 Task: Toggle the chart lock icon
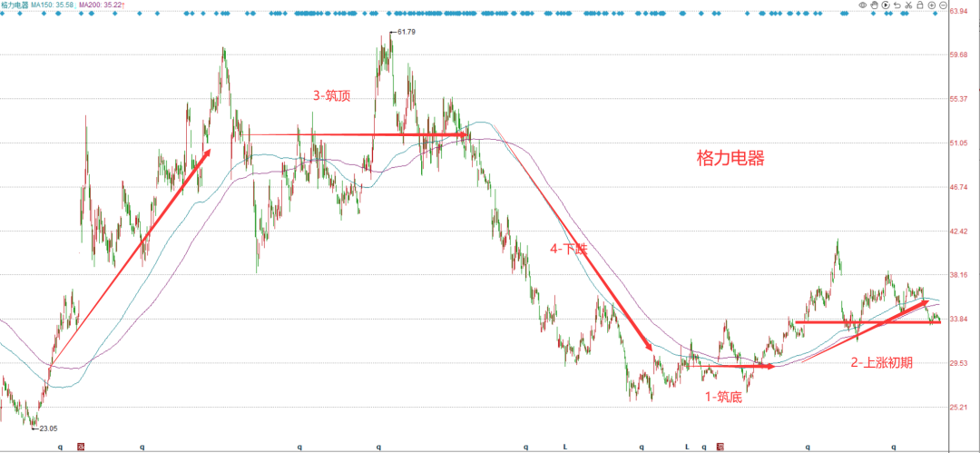coord(920,5)
